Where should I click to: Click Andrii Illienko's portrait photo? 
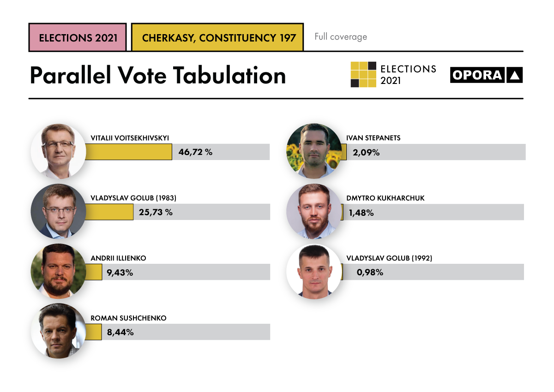(x=58, y=271)
